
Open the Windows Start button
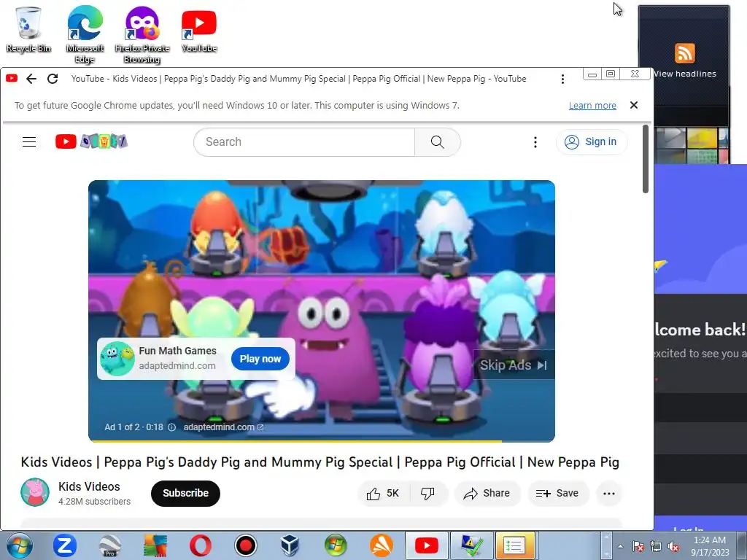point(20,545)
